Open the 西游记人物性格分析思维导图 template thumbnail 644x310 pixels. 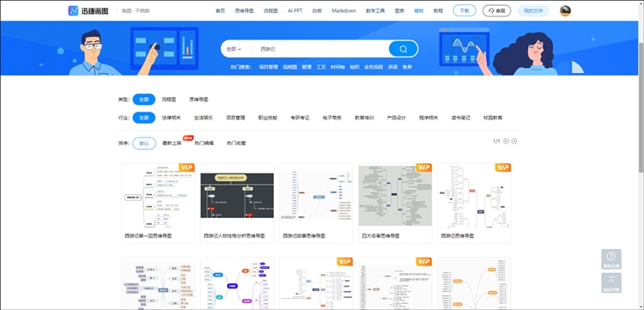pos(237,197)
